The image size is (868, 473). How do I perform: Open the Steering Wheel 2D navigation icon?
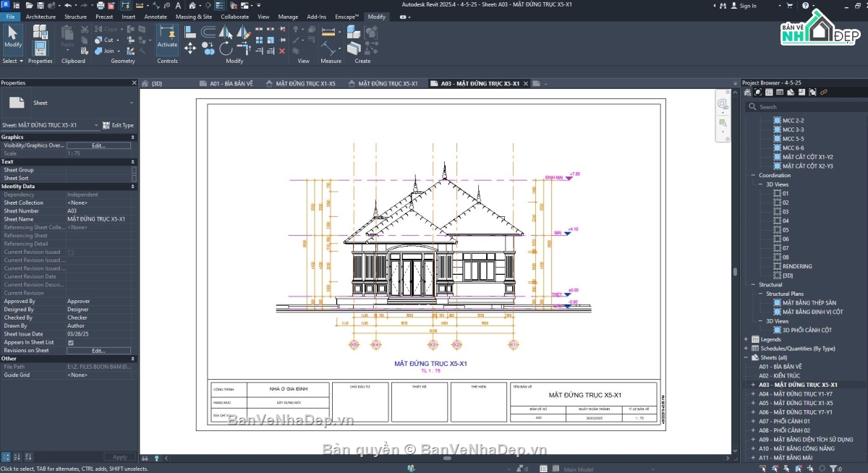click(723, 105)
